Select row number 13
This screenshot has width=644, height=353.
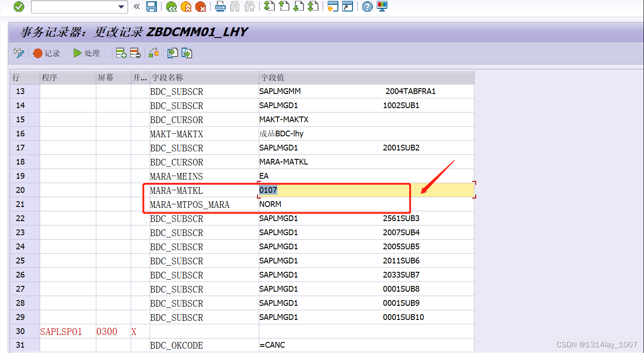[25, 91]
